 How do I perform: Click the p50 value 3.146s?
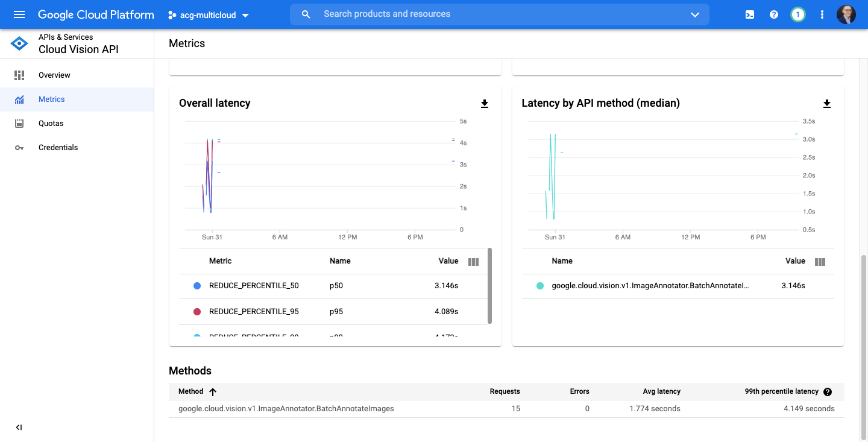(x=447, y=286)
